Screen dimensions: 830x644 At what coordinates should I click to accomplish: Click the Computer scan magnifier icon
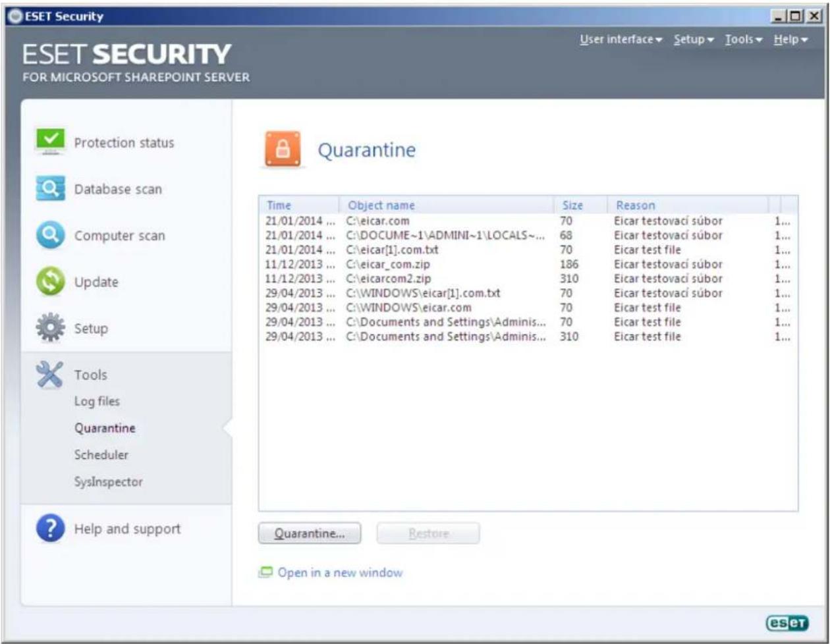pyautogui.click(x=50, y=235)
